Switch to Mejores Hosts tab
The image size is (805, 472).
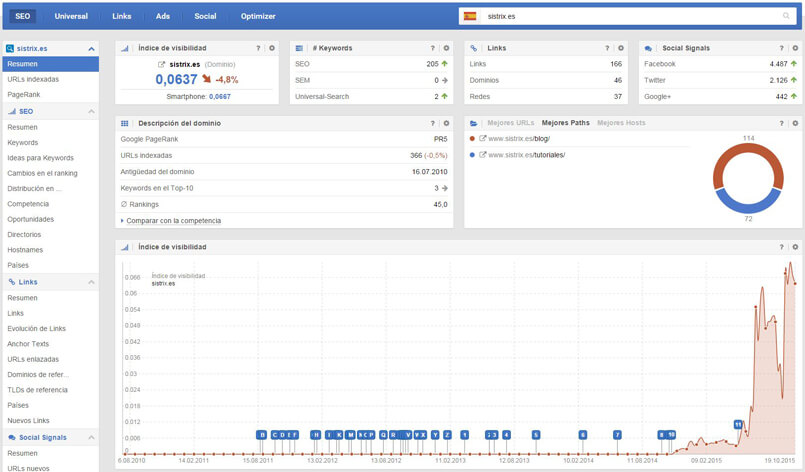pos(621,123)
